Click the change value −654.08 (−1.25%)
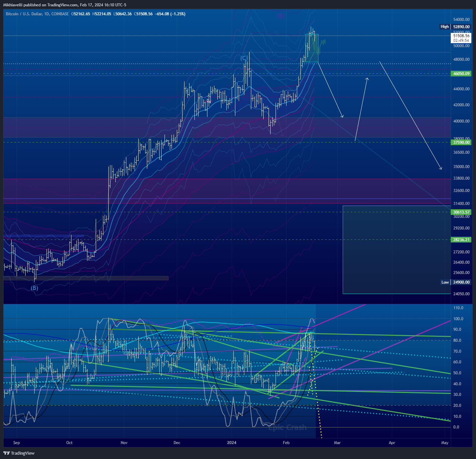 170,14
